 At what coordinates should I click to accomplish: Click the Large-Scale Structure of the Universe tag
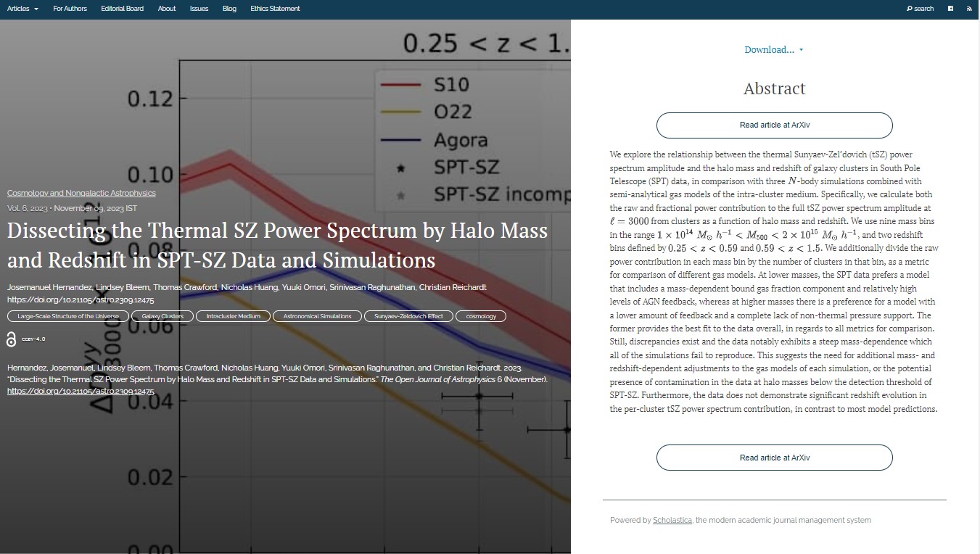(68, 316)
